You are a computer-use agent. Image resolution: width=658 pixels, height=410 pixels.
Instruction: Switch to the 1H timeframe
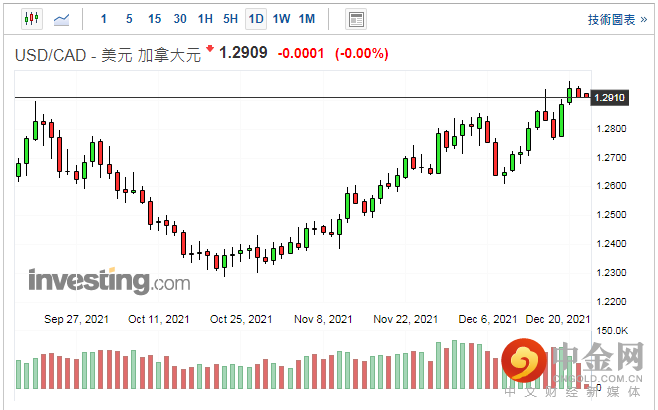point(205,19)
